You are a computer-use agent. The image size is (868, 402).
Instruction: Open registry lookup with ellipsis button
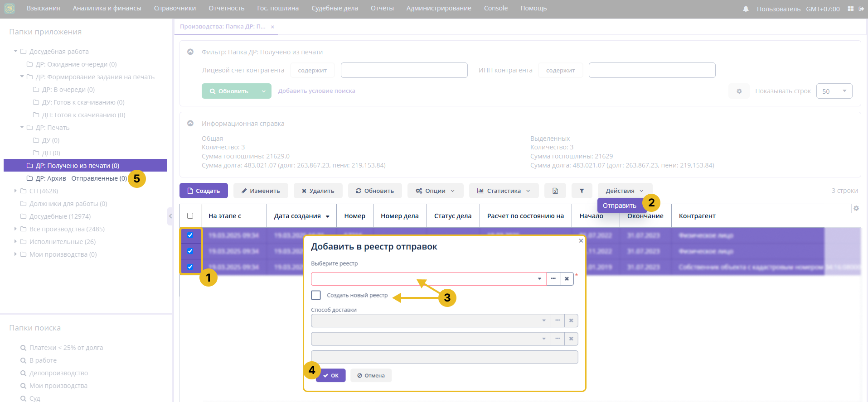[x=553, y=279]
